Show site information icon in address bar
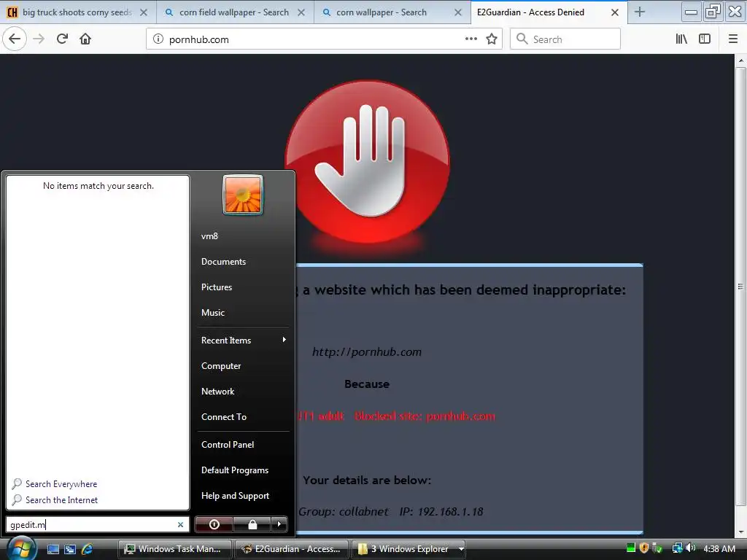This screenshot has height=560, width=747. [158, 39]
